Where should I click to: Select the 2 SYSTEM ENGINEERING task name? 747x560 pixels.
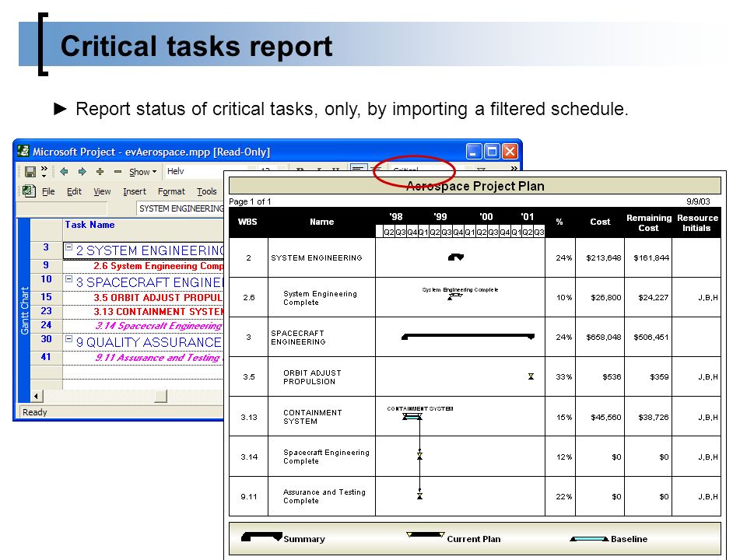coord(149,250)
